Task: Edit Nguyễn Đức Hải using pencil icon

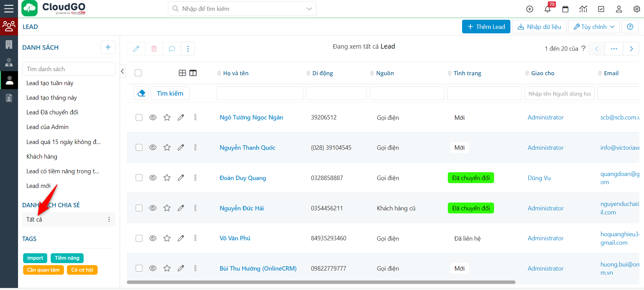Action: pos(181,208)
